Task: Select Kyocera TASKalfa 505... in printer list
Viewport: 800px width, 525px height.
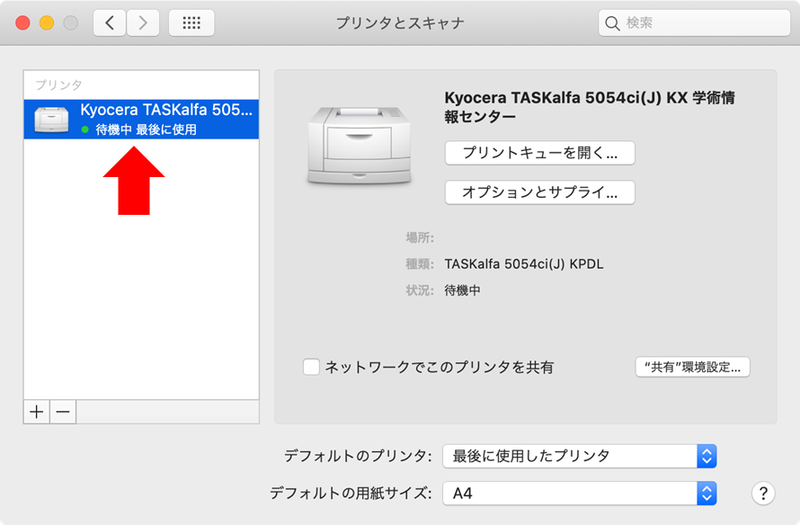Action: (141, 119)
